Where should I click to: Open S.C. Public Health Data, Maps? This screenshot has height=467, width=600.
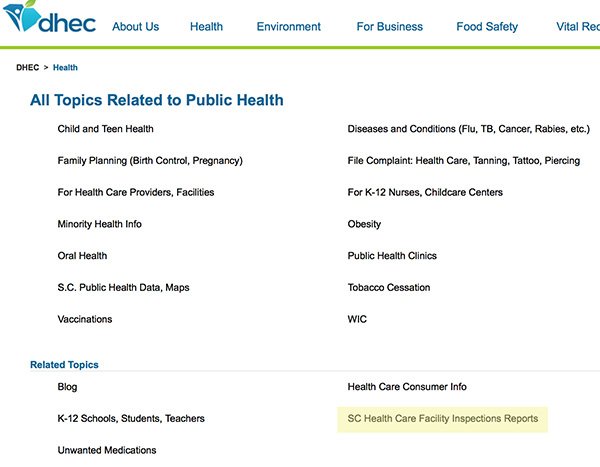coord(123,288)
